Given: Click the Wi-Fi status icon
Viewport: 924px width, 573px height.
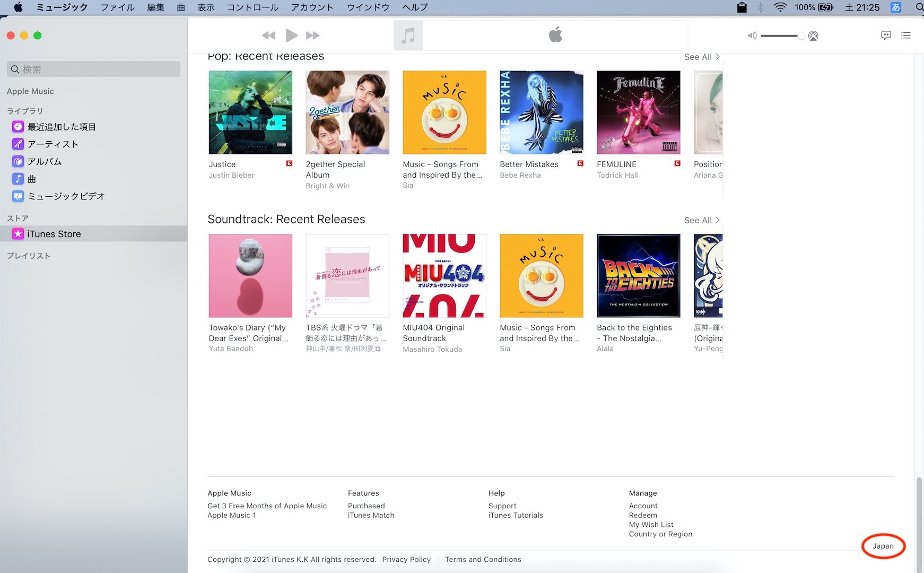Looking at the screenshot, I should [780, 7].
